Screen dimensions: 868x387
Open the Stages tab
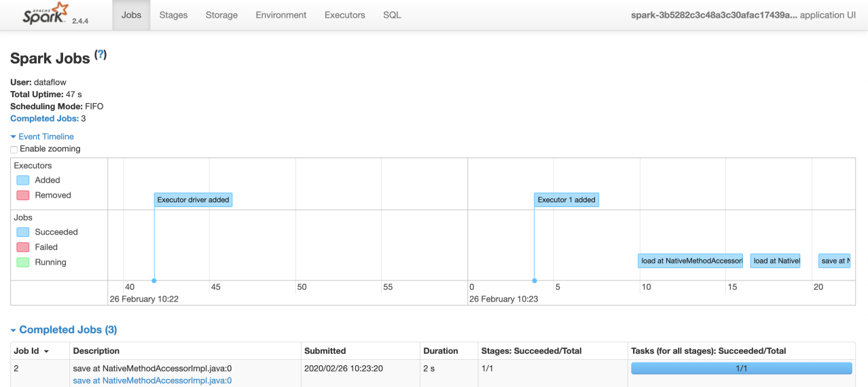click(x=173, y=15)
